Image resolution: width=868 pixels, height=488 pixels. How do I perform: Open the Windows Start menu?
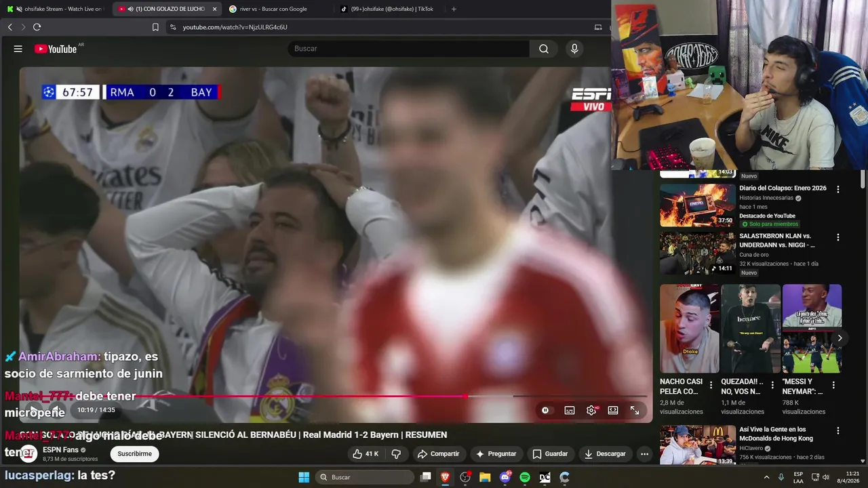click(304, 477)
